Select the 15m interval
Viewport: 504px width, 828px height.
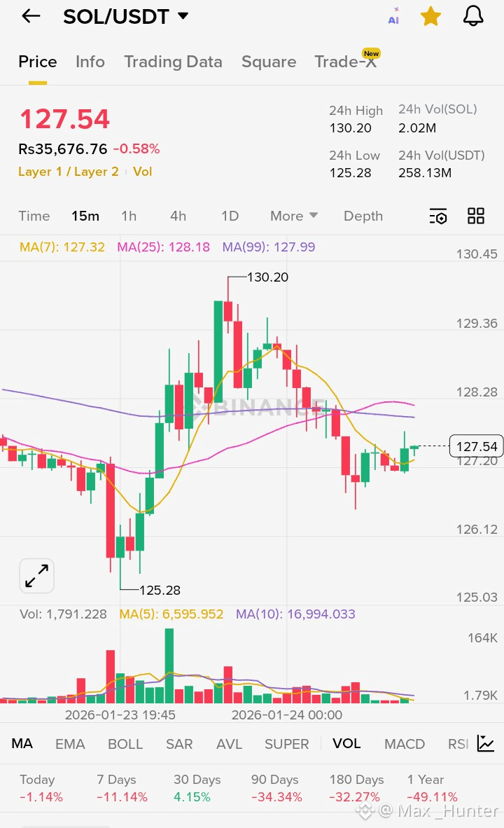(85, 216)
